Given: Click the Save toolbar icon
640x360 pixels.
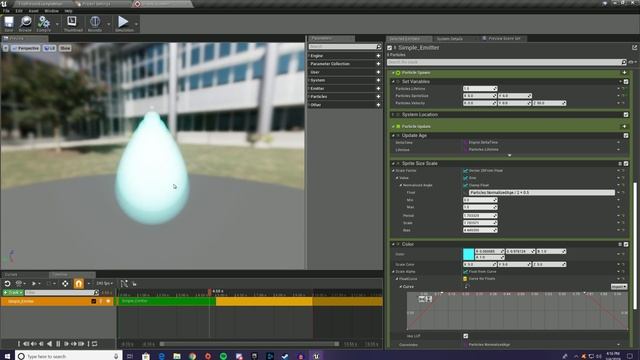Looking at the screenshot, I should [9, 23].
